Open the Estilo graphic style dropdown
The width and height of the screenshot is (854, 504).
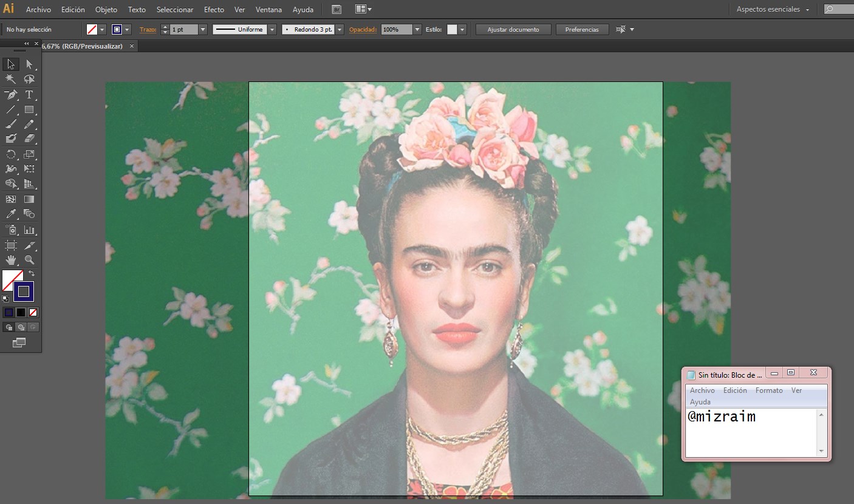(x=462, y=29)
